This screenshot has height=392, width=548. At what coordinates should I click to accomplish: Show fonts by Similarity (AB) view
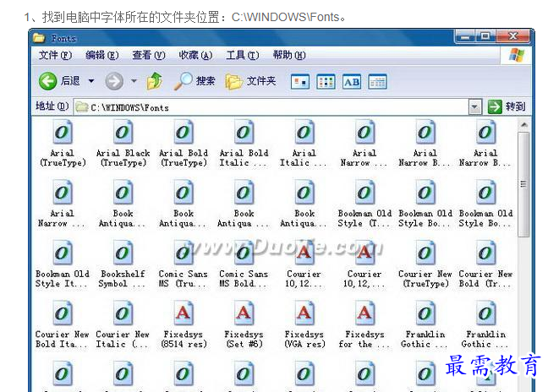click(x=352, y=82)
